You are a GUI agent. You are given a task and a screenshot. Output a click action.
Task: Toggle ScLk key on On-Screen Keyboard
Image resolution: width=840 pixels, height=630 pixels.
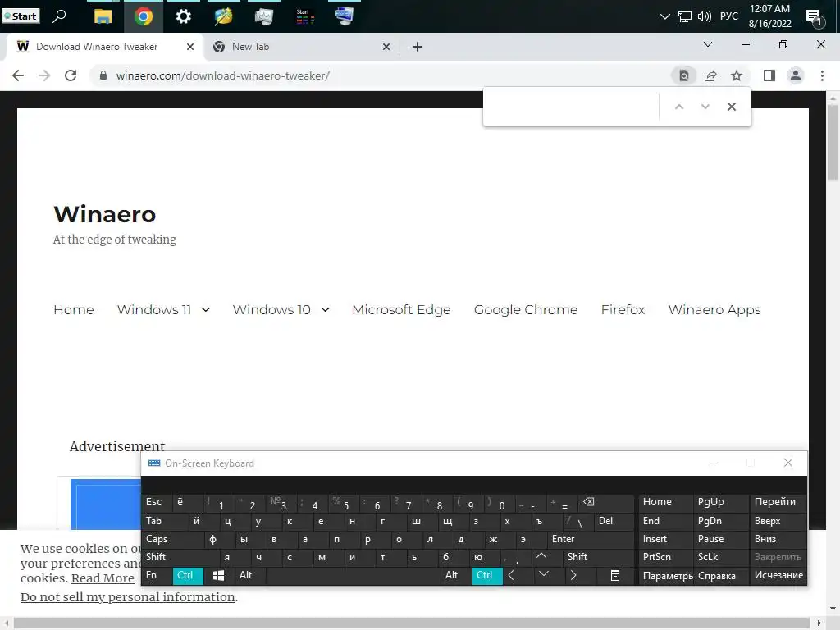720,557
